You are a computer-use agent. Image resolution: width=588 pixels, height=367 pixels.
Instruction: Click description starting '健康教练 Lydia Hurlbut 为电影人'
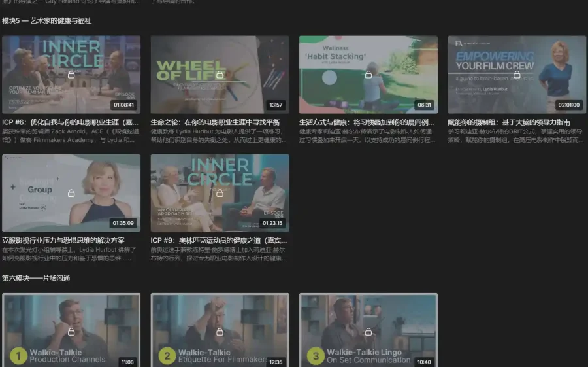coord(219,135)
